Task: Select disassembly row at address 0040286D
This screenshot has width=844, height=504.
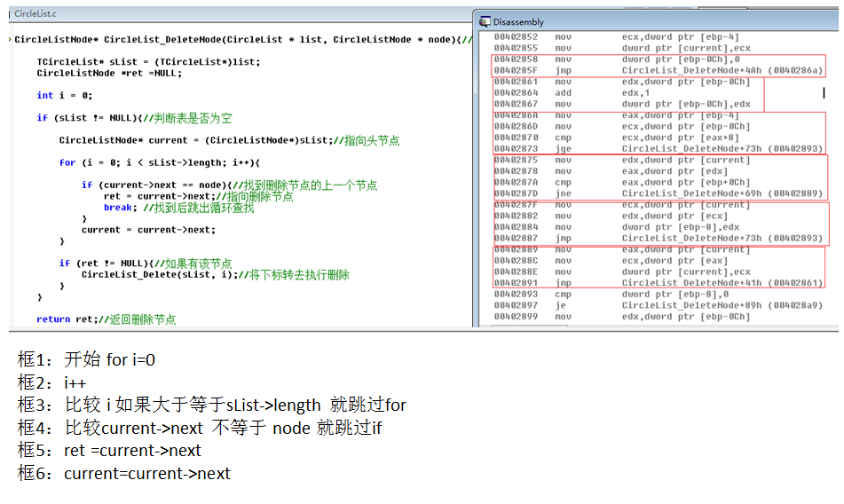Action: tap(622, 126)
